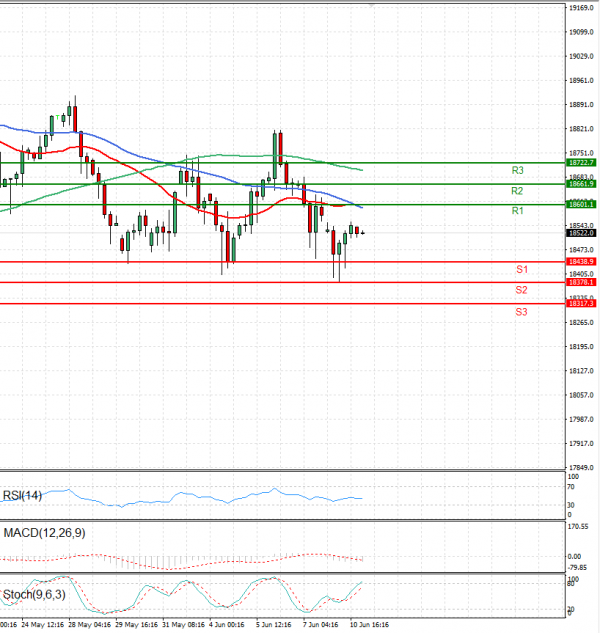Select the 18601.1 green price tag
Image resolution: width=600 pixels, height=633 pixels.
(x=581, y=205)
